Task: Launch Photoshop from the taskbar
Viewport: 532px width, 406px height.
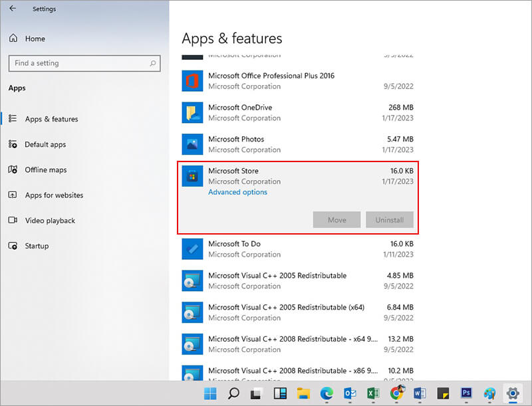Action: point(466,393)
